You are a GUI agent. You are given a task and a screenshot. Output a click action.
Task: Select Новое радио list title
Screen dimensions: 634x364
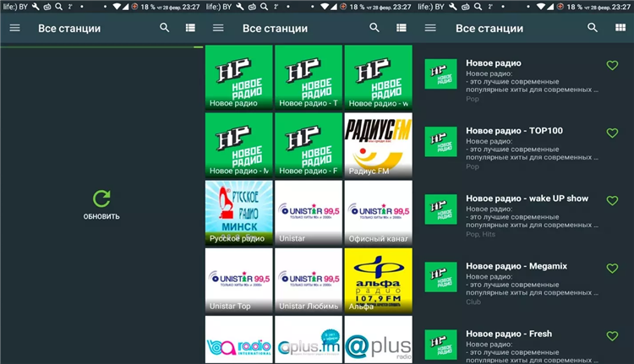pos(494,63)
